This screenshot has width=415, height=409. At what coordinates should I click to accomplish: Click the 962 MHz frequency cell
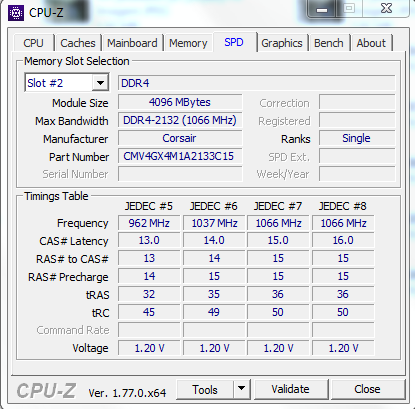149,223
